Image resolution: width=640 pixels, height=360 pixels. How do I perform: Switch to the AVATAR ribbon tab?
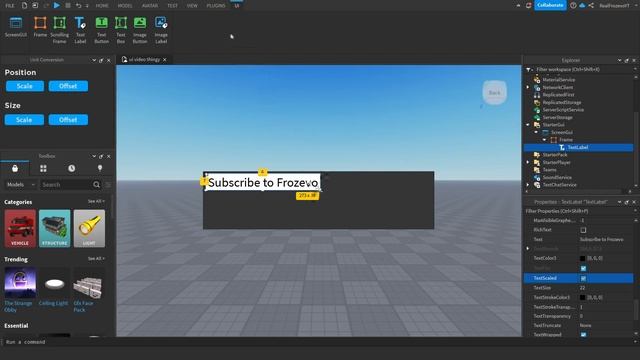coord(150,6)
